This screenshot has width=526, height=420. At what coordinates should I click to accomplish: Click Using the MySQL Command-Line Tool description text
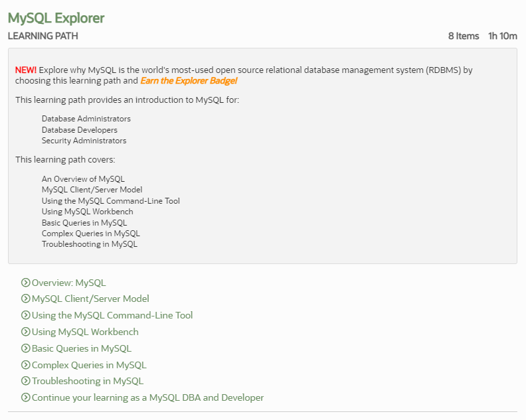click(x=111, y=201)
